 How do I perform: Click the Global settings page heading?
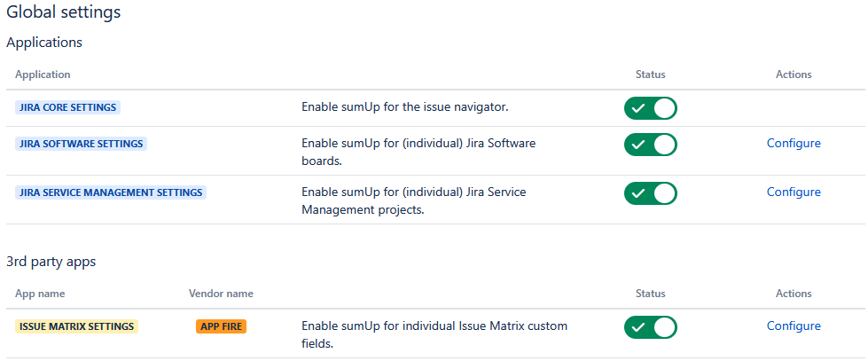point(64,12)
